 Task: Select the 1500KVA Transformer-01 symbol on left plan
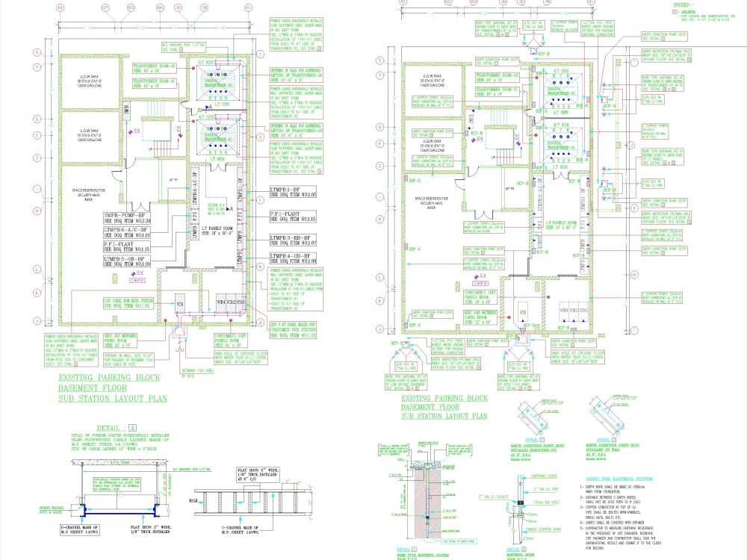pyautogui.click(x=219, y=137)
